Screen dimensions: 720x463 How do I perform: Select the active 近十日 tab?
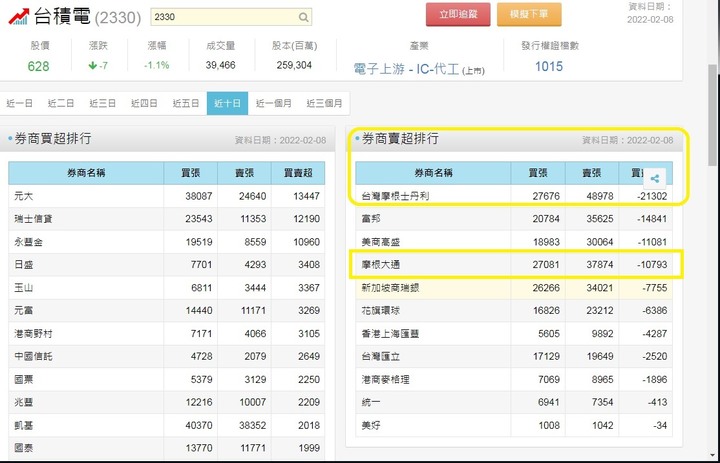click(227, 103)
